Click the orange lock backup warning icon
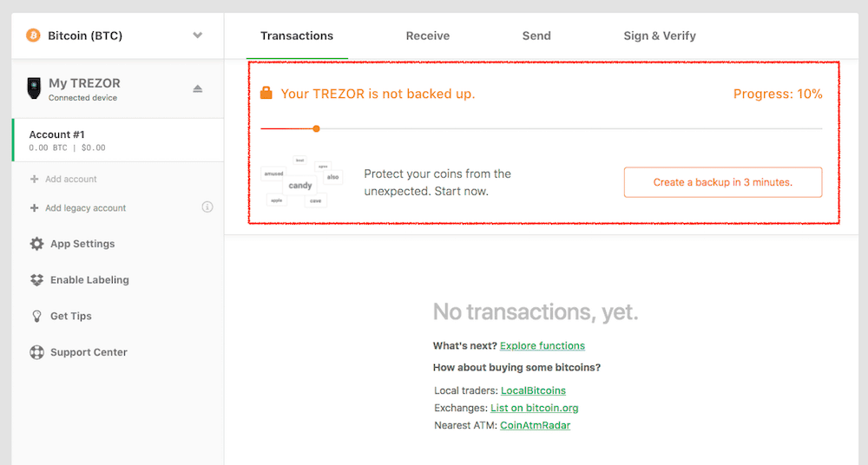This screenshot has height=465, width=868. 266,93
